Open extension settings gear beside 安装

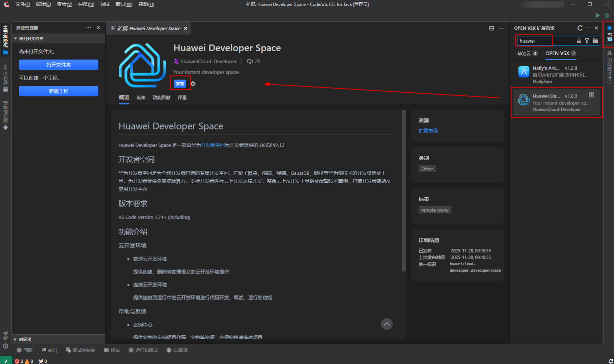tap(193, 84)
